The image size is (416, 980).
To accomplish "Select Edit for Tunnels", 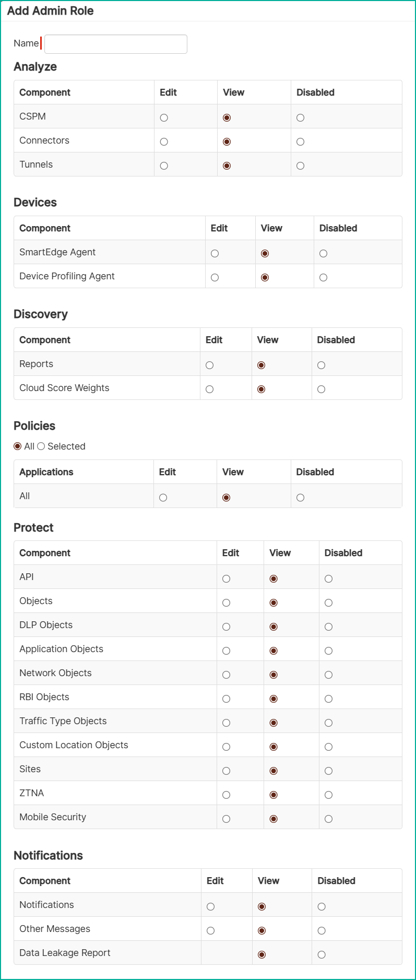I will [164, 166].
